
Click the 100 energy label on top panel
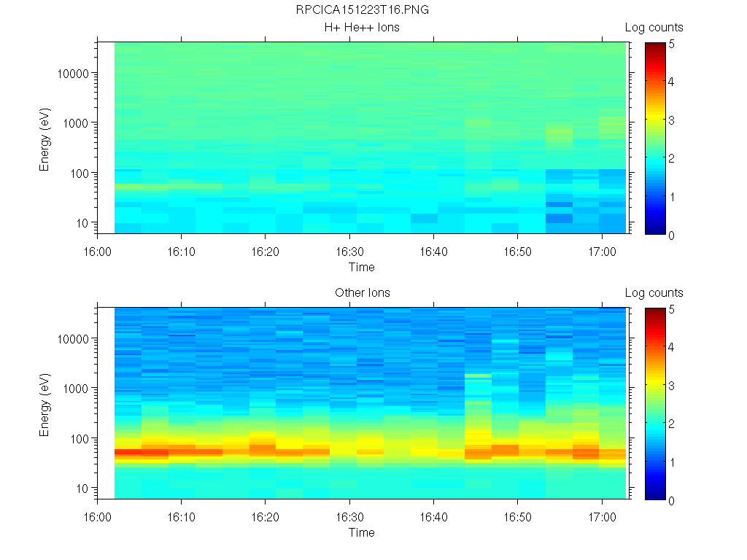click(x=80, y=174)
